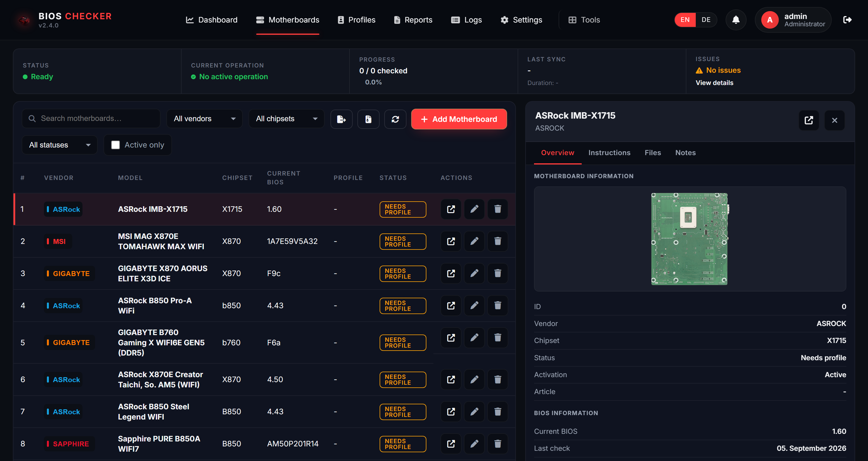Click the BIOS Checker logo icon

click(24, 20)
